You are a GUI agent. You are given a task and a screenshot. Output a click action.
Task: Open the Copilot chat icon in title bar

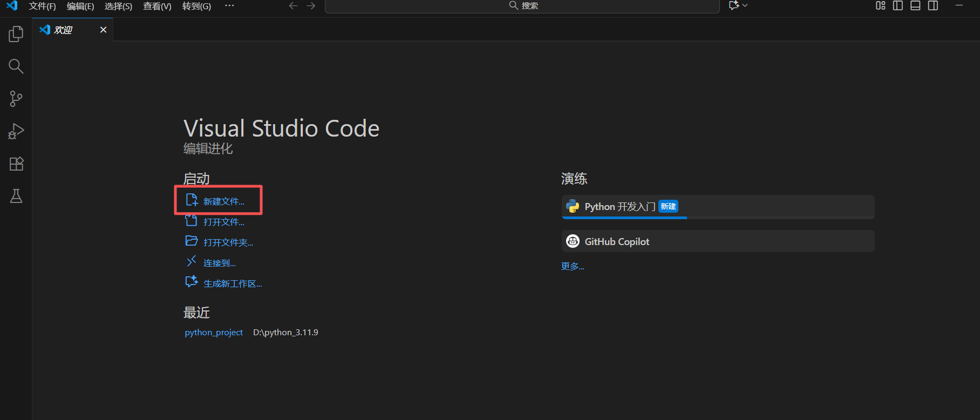734,5
